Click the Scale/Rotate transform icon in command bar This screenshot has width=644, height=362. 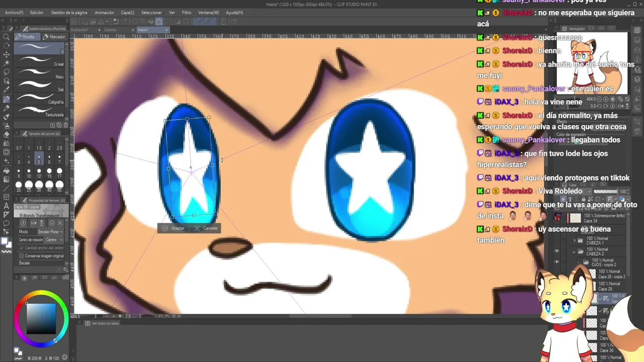159,21
